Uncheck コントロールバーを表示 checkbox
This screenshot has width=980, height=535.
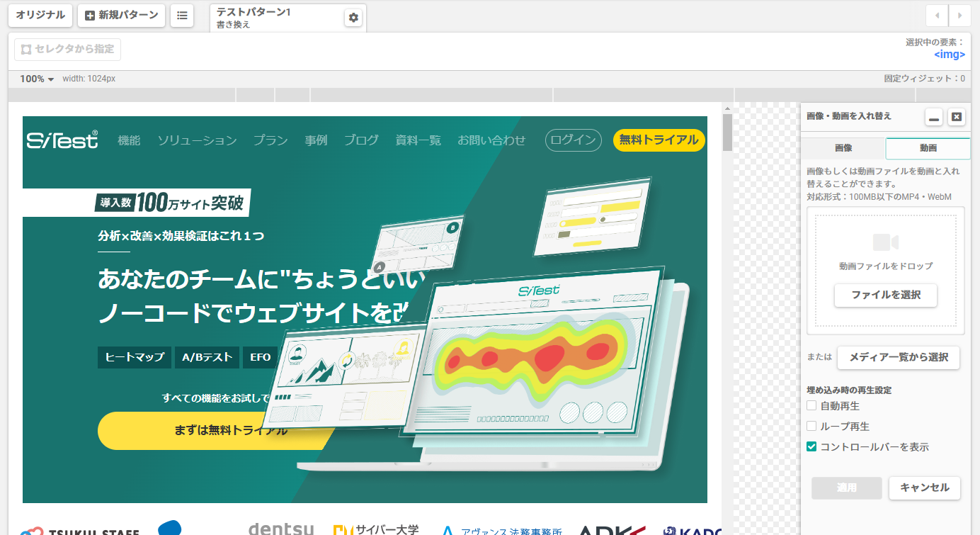[811, 446]
